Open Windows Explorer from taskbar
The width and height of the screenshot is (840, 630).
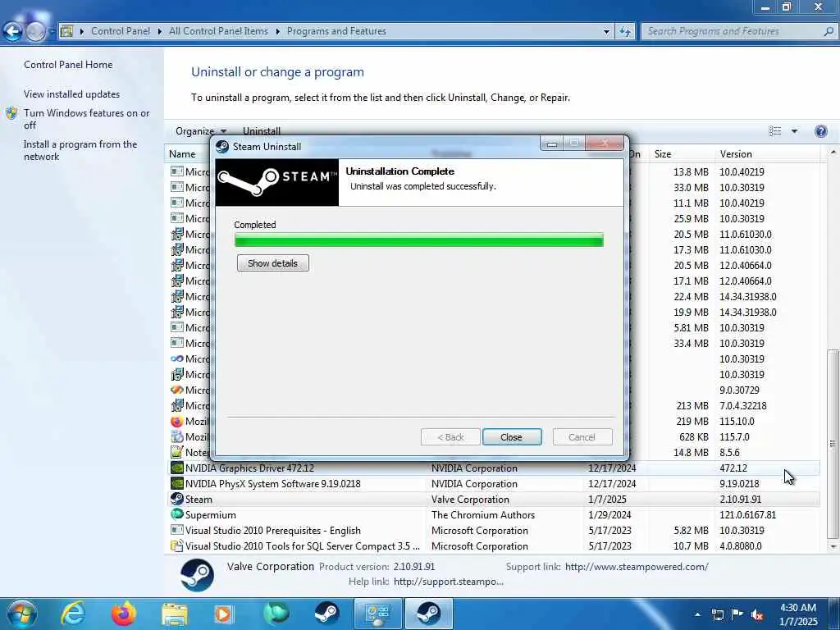(x=175, y=614)
